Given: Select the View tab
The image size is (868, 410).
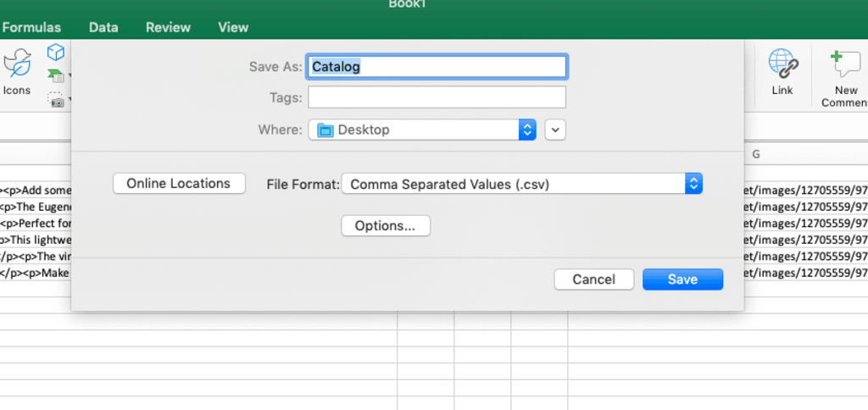Looking at the screenshot, I should (233, 27).
